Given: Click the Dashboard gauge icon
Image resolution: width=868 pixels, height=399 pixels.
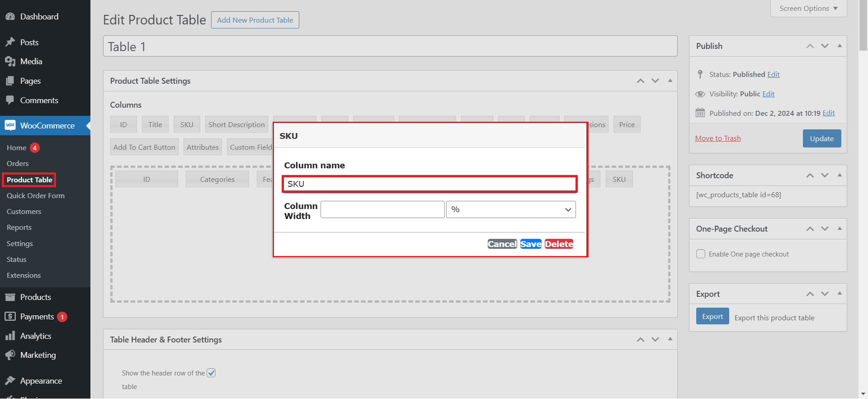Looking at the screenshot, I should (10, 17).
